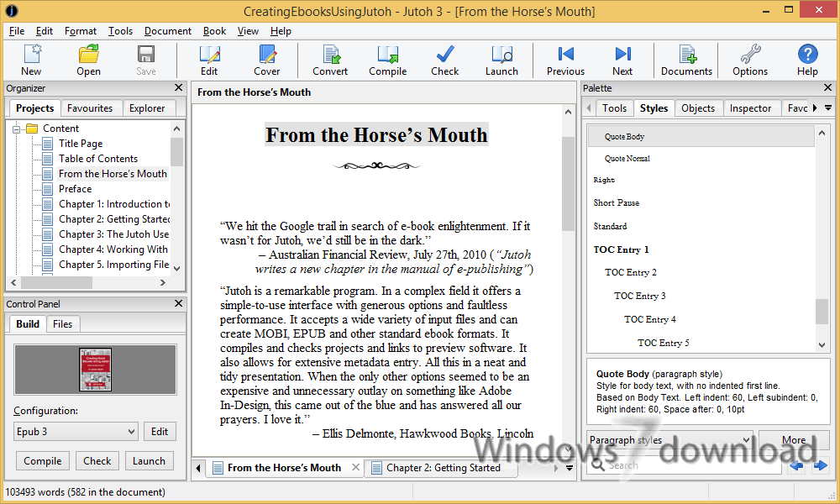The width and height of the screenshot is (840, 504).
Task: Click the palette search magnifier icon
Action: point(598,465)
